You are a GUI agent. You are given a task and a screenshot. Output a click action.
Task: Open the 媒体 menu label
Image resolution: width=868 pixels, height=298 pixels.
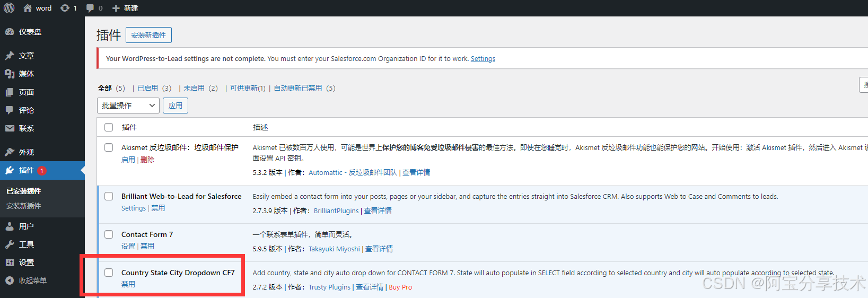click(x=27, y=74)
